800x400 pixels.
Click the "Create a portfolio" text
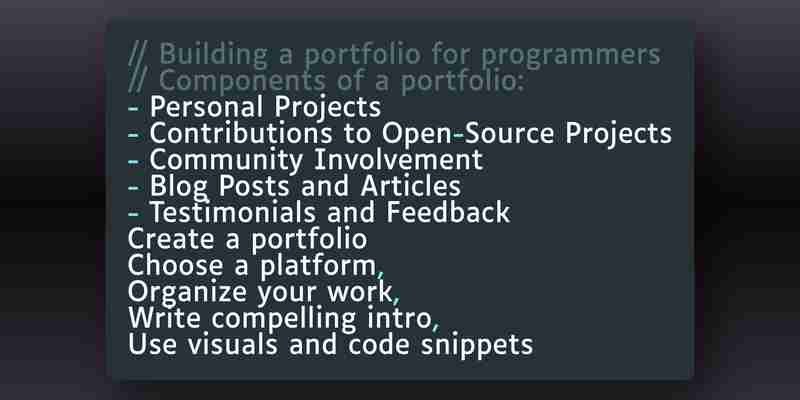(x=247, y=239)
